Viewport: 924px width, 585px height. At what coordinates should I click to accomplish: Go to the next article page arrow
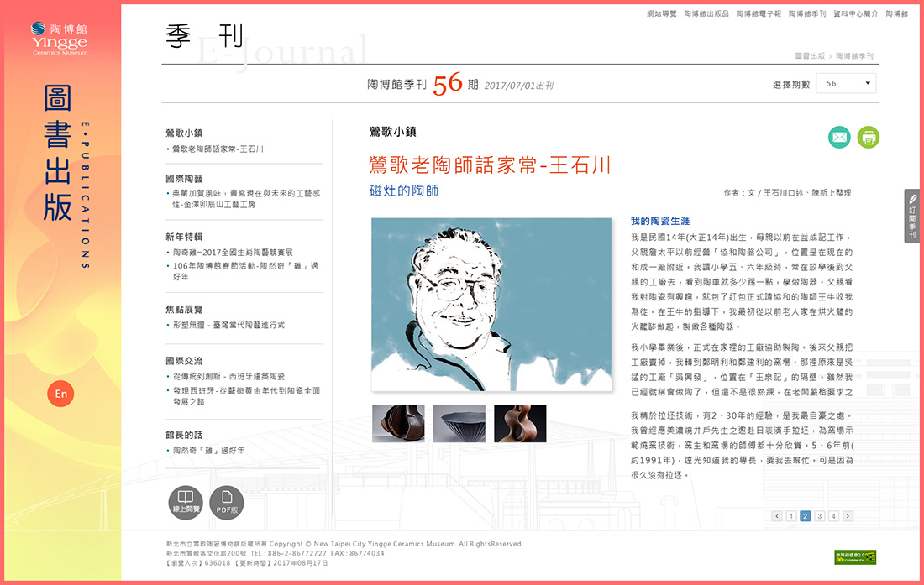point(848,516)
